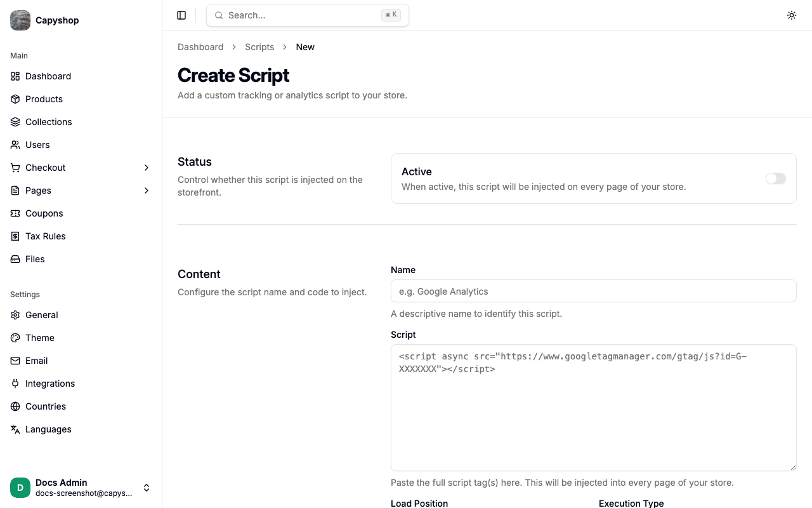The image size is (812, 508).
Task: Open Files in sidebar
Action: pos(81,259)
